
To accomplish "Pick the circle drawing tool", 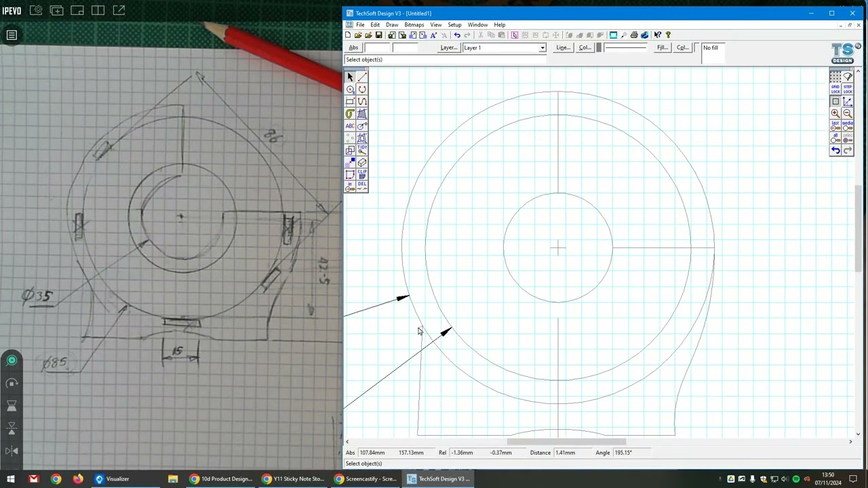I will [x=350, y=89].
